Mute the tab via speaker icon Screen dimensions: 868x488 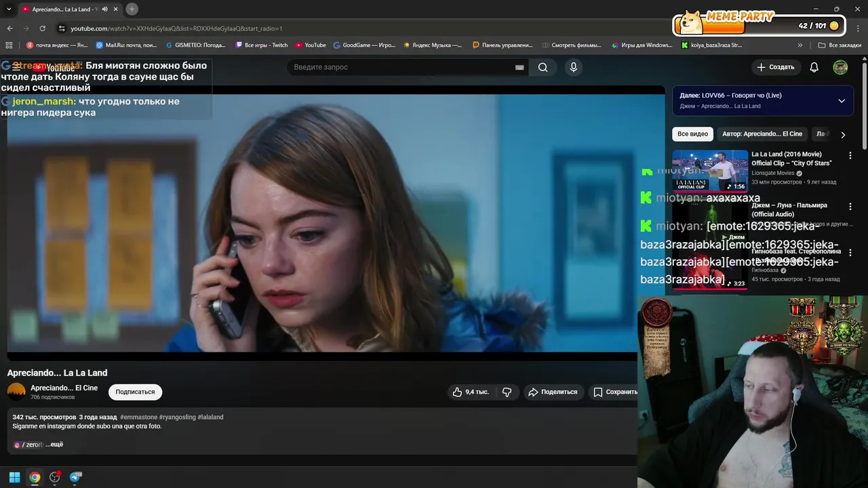click(104, 9)
